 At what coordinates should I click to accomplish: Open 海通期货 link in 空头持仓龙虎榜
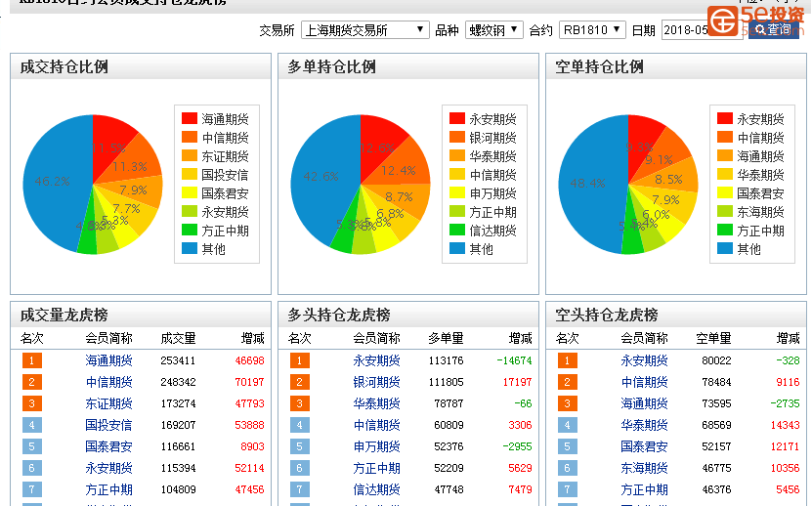pyautogui.click(x=644, y=403)
